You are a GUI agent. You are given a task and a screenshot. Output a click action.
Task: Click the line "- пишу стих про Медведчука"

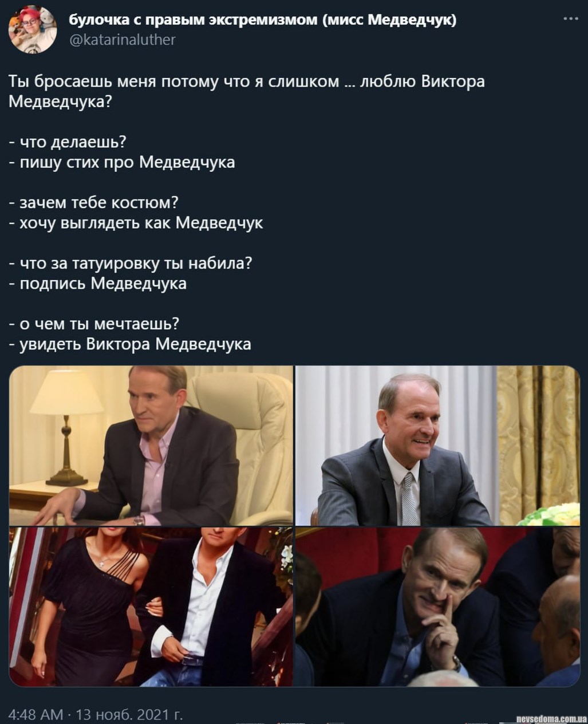click(x=122, y=162)
